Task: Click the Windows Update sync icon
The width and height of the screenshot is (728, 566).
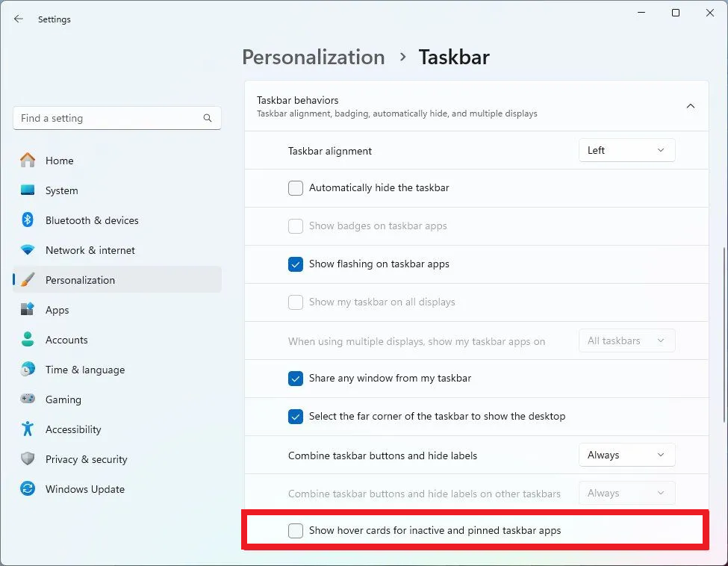Action: (28, 488)
